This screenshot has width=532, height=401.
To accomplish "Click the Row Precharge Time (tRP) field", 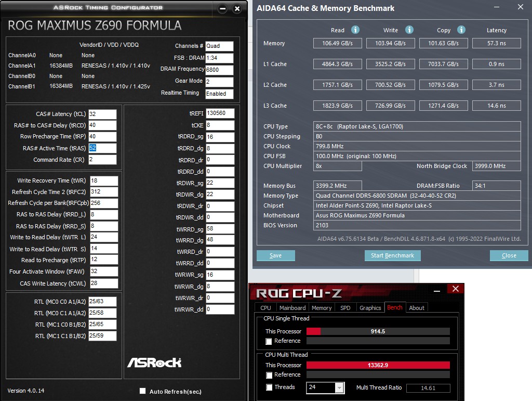I will 102,136.
